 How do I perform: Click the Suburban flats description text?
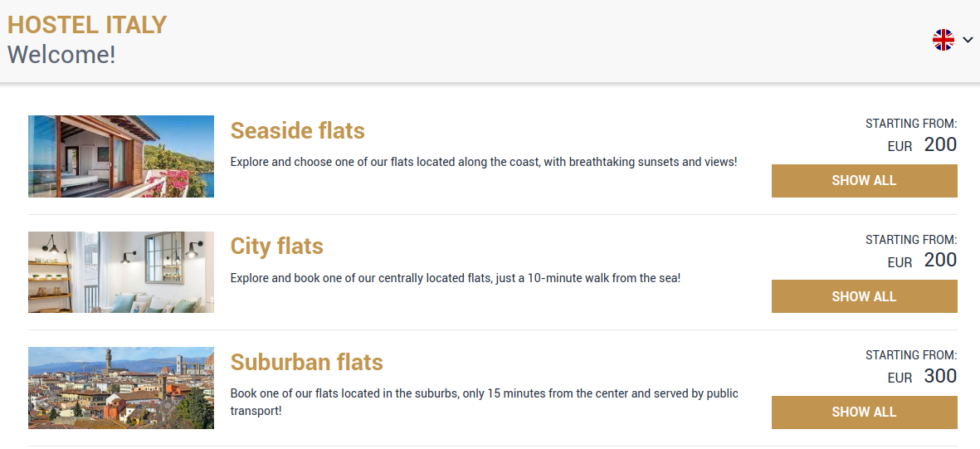click(485, 402)
